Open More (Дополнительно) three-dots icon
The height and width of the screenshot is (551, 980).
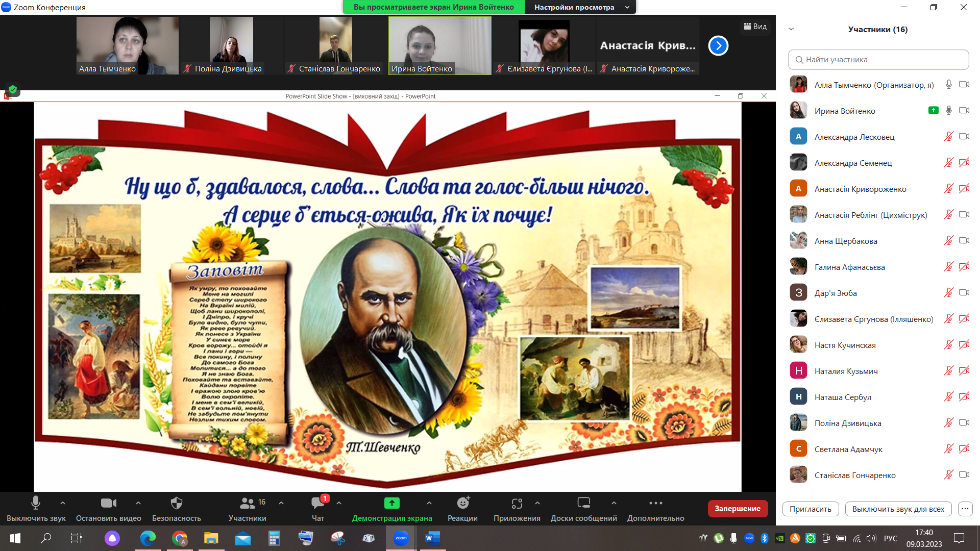655,504
